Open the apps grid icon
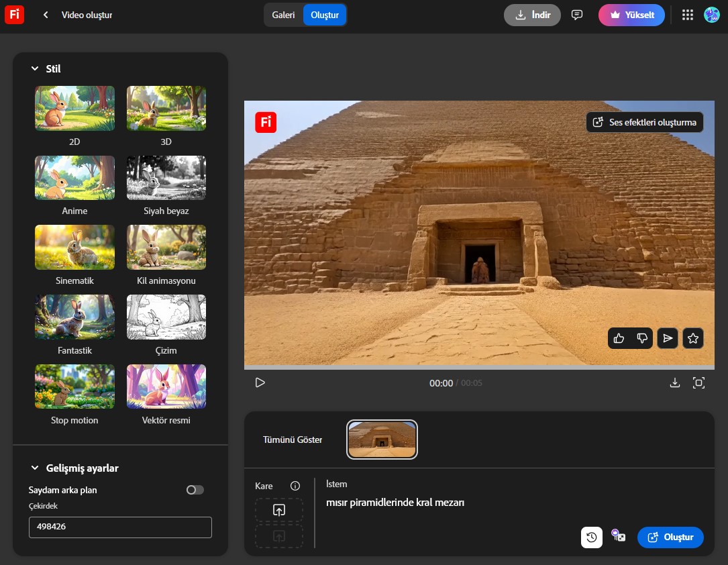This screenshot has height=565, width=728. (x=687, y=15)
